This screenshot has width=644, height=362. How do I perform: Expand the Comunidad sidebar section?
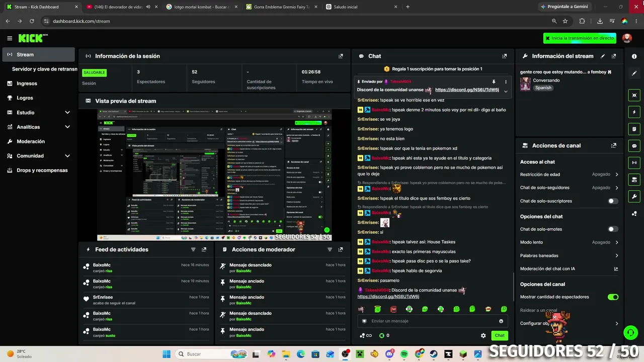[x=67, y=156]
